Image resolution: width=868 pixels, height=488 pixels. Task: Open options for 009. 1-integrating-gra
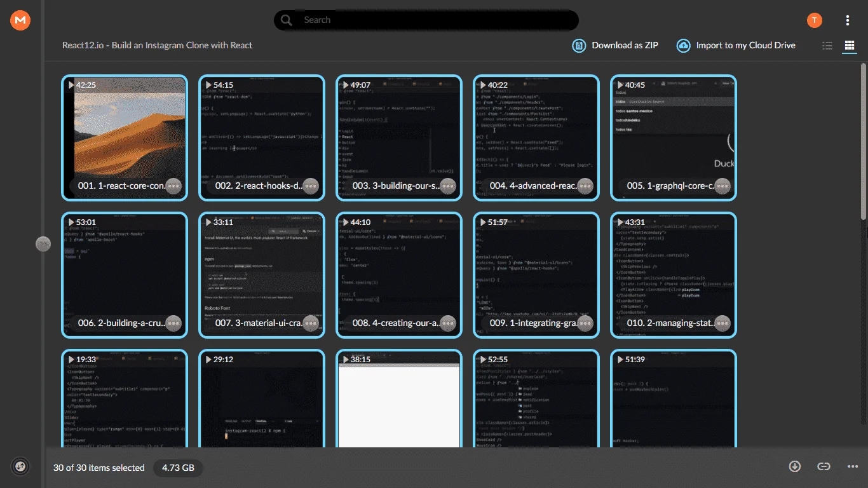[585, 323]
